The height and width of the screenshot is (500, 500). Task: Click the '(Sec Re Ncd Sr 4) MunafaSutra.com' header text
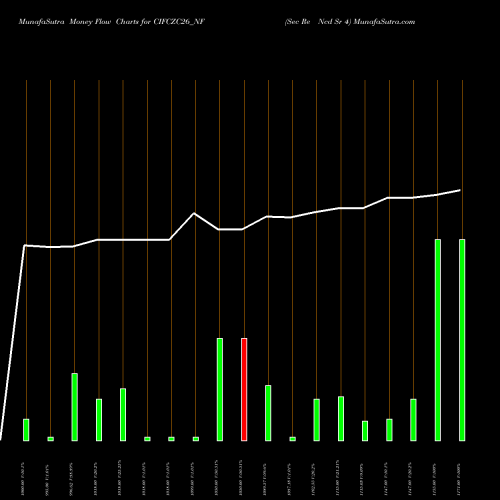tap(350, 22)
